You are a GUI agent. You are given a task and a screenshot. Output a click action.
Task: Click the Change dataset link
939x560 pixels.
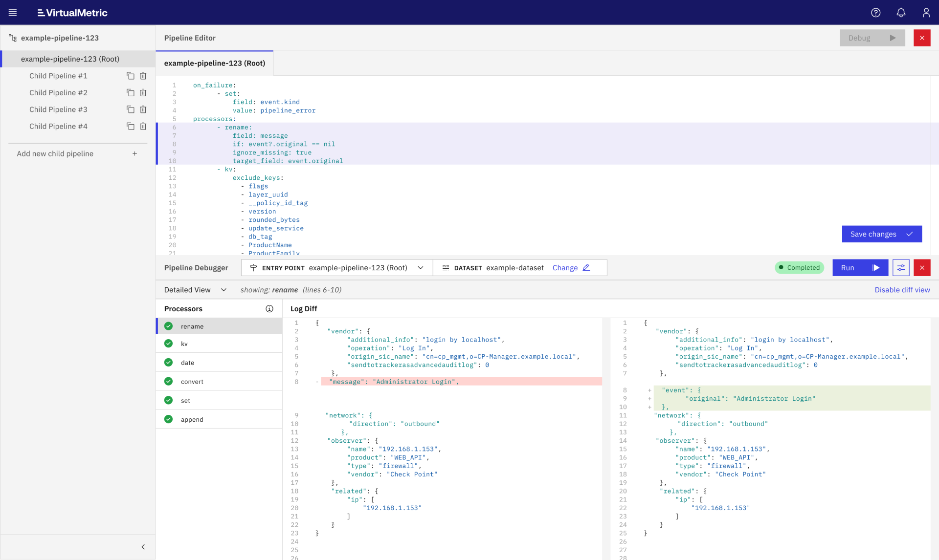(565, 268)
